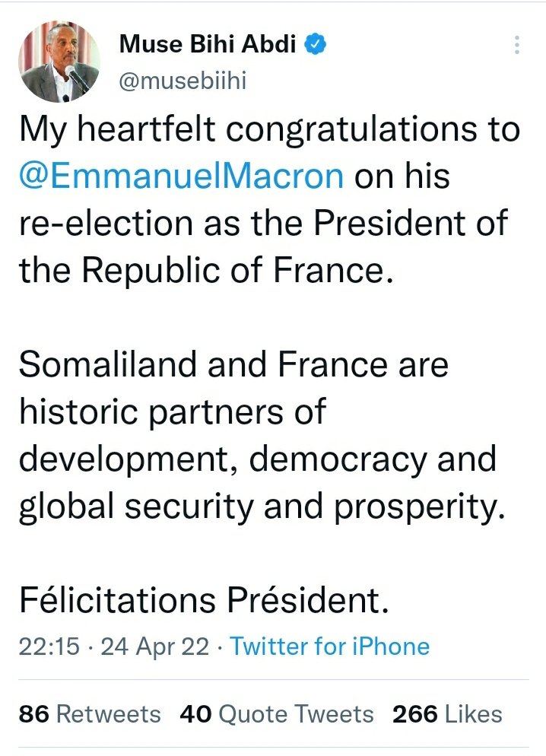Click the Twitter for iPhone source link
Screen dimensions: 546x756
(x=329, y=646)
